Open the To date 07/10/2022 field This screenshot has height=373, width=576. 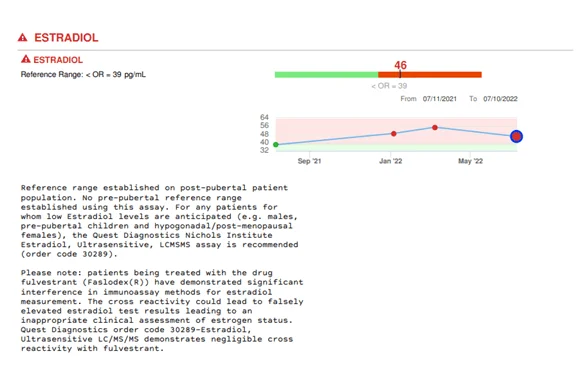click(x=500, y=99)
